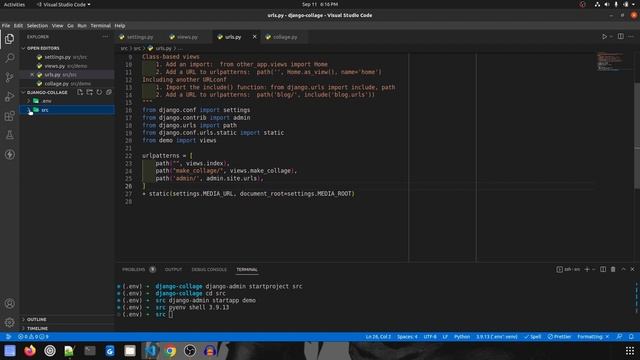Run the Python file with play icon
Viewport: 640px width, 360px height.
604,37
